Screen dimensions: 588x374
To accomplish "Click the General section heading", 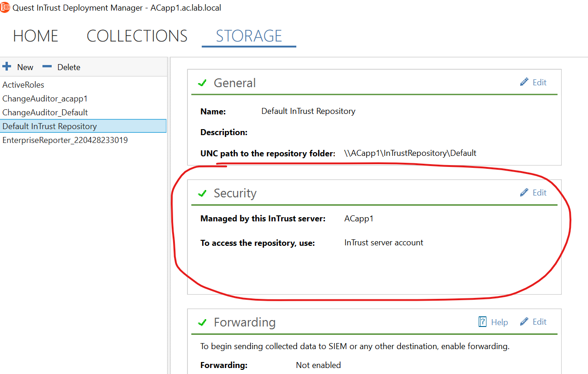I will tap(234, 83).
